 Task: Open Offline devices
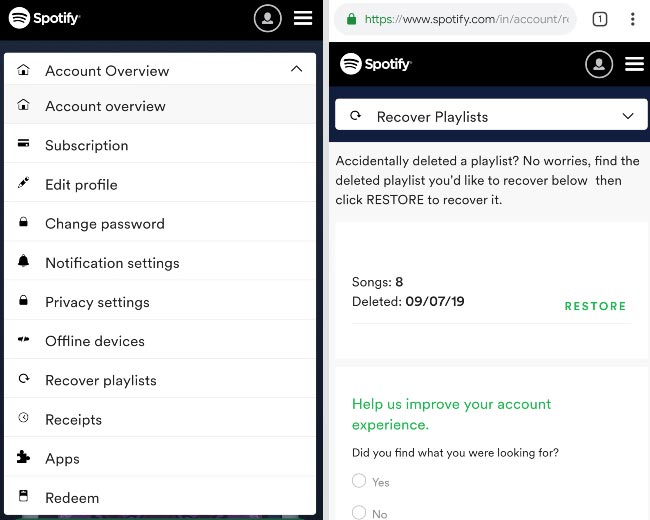[160, 340]
